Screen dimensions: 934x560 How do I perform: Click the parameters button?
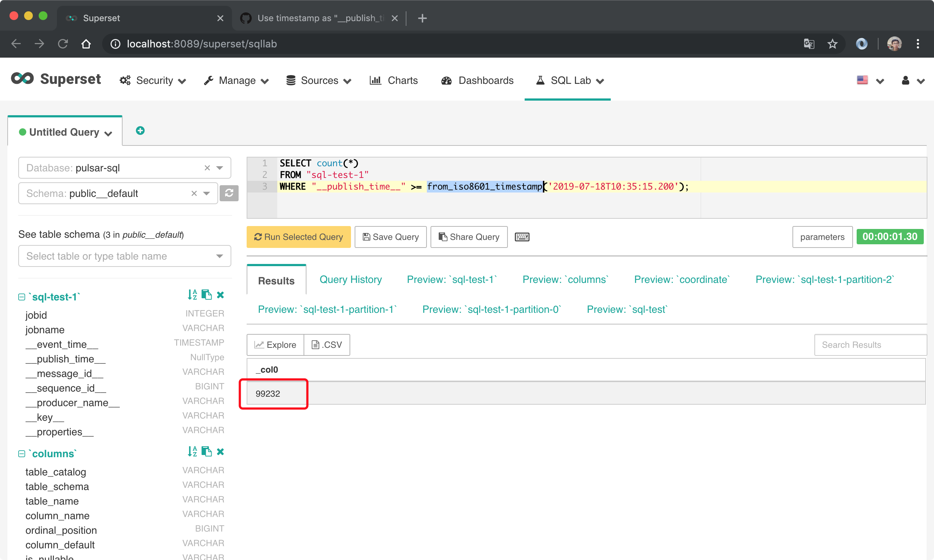pos(822,237)
